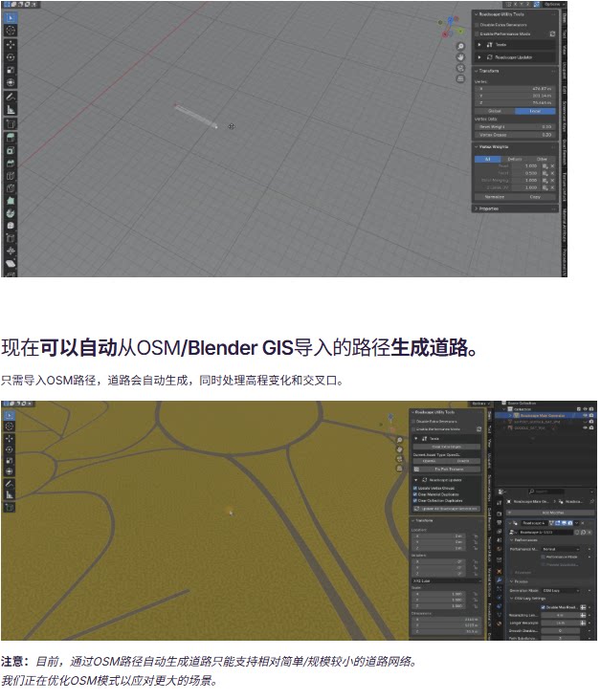
Task: Activate the Rotate tool in top viewport toolbar
Action: pyautogui.click(x=11, y=57)
